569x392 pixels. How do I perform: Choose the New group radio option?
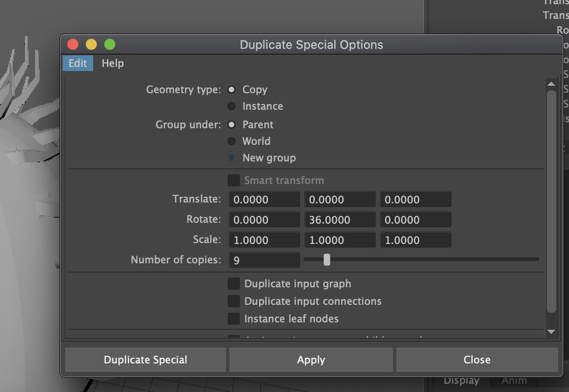pos(232,158)
